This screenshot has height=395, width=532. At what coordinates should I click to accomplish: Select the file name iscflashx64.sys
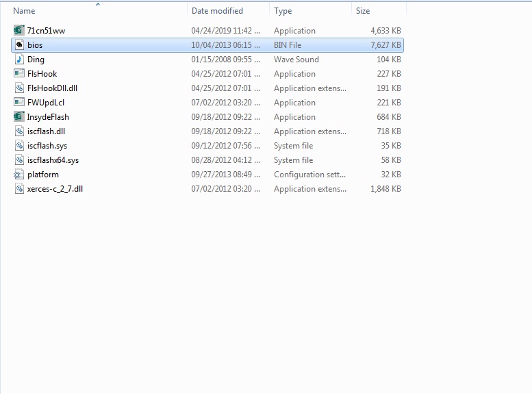point(53,160)
